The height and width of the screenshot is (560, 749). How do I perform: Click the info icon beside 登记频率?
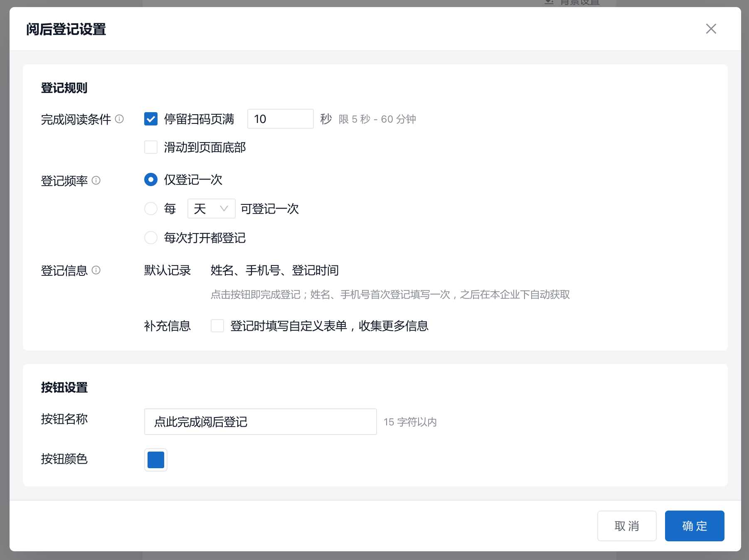(x=96, y=180)
